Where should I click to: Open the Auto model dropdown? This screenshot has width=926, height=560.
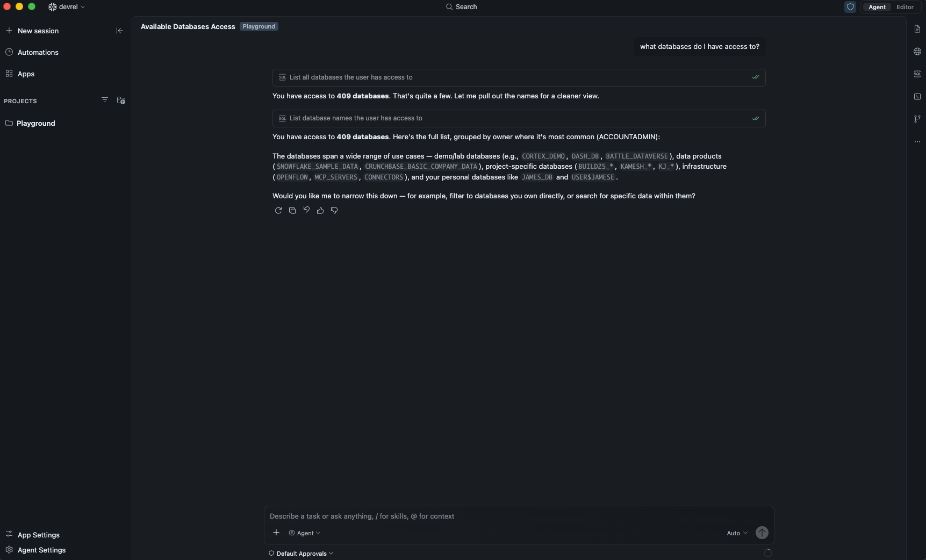(x=737, y=533)
